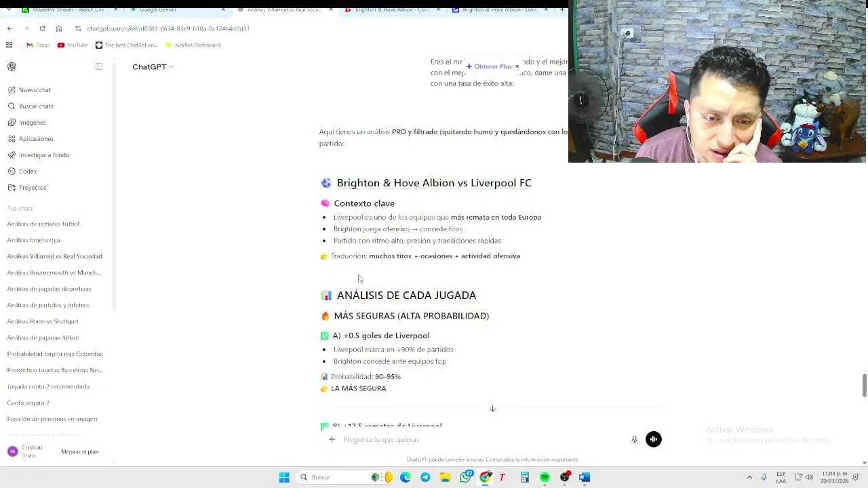
Task: Open chat Jugada cuota 2 recomendada
Action: (48, 386)
